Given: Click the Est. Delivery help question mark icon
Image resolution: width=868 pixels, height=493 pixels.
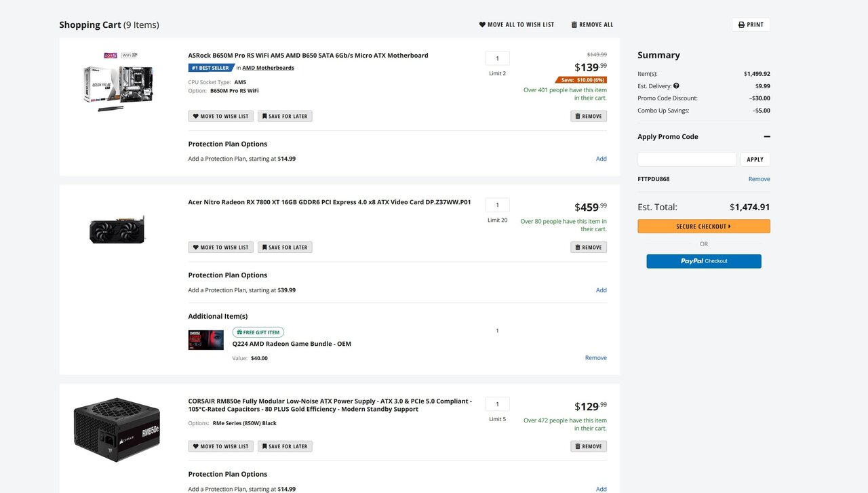Looking at the screenshot, I should (x=676, y=86).
